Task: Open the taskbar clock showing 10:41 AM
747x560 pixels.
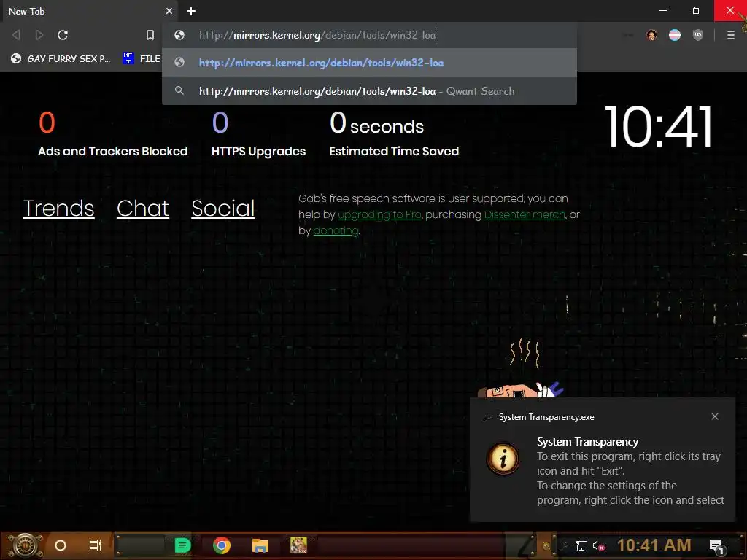Action: (654, 545)
